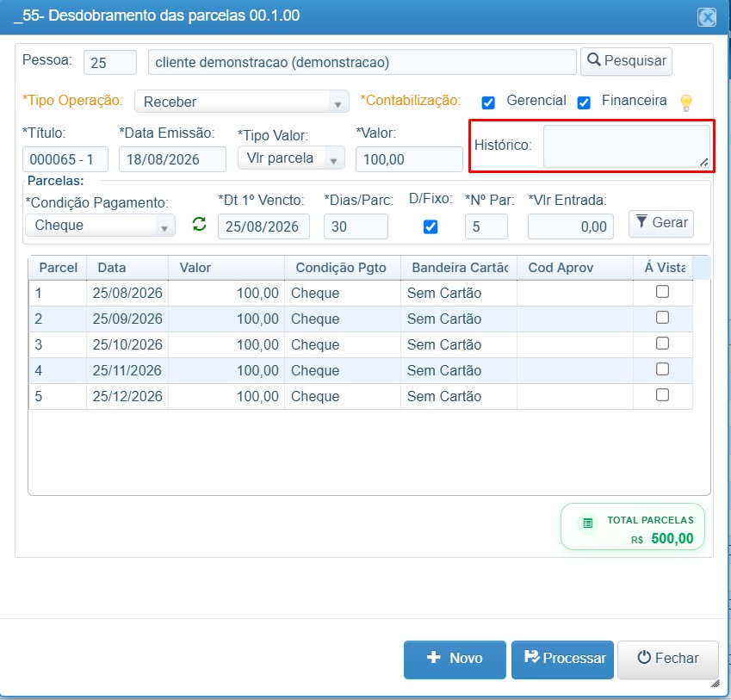Click Cheque cell in parcela 2 row
731x700 pixels.
click(343, 319)
